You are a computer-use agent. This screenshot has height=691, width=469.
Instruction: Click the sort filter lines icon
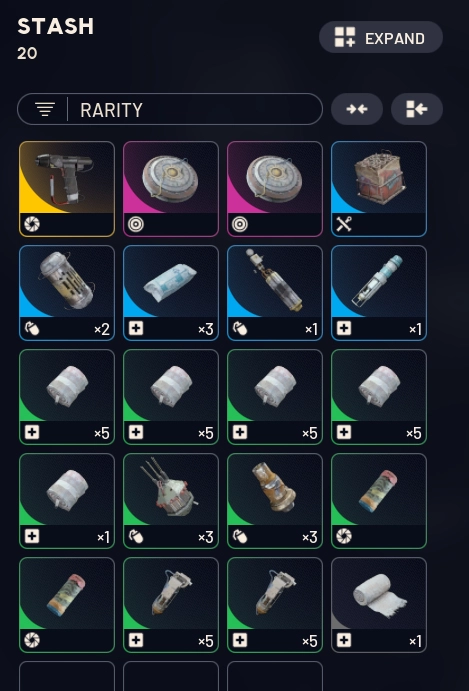click(x=45, y=109)
